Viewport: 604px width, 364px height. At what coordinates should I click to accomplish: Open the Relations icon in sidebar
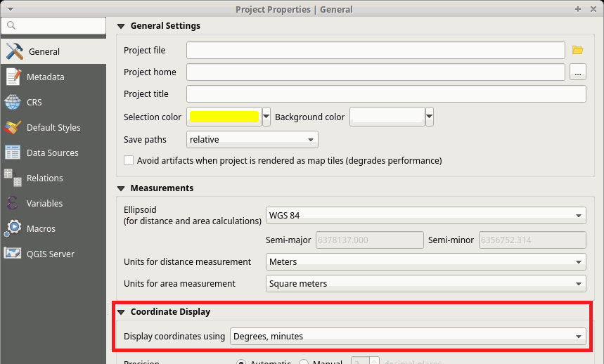13,178
